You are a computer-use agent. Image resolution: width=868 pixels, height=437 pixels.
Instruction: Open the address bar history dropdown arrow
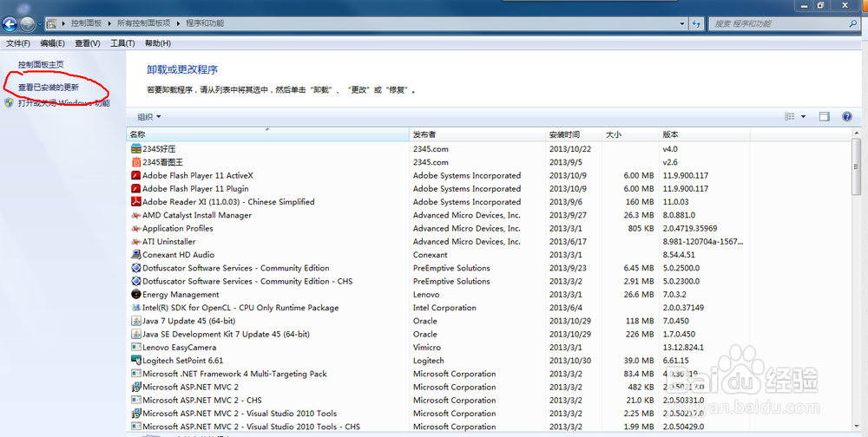point(682,23)
